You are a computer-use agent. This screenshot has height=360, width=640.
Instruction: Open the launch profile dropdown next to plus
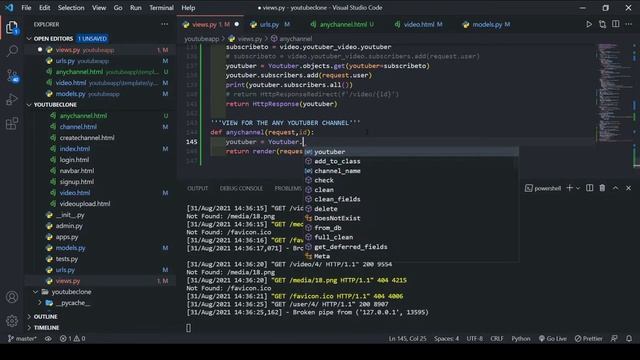point(578,188)
